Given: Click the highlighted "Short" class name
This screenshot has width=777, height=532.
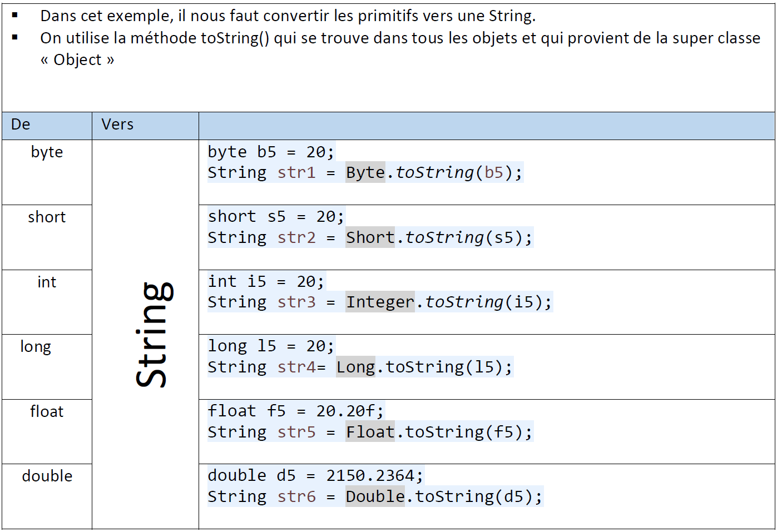Looking at the screenshot, I should coord(370,238).
